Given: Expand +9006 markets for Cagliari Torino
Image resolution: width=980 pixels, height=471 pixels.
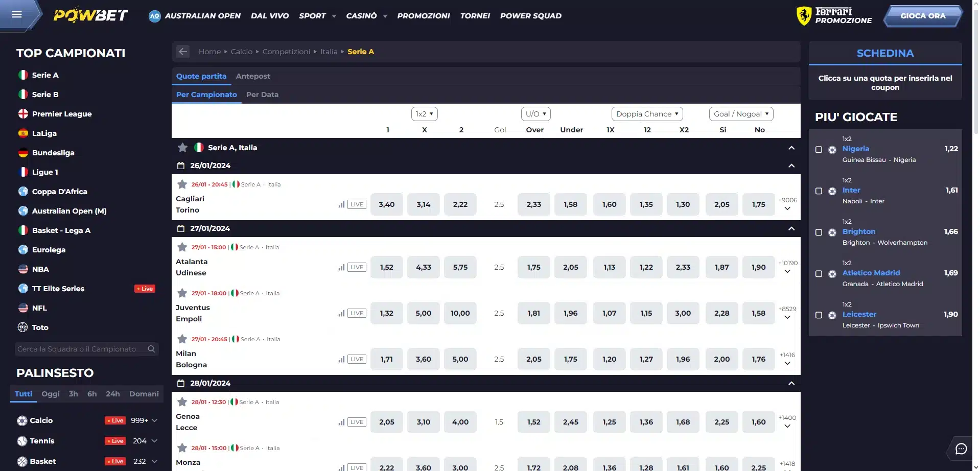Looking at the screenshot, I should pos(787,204).
